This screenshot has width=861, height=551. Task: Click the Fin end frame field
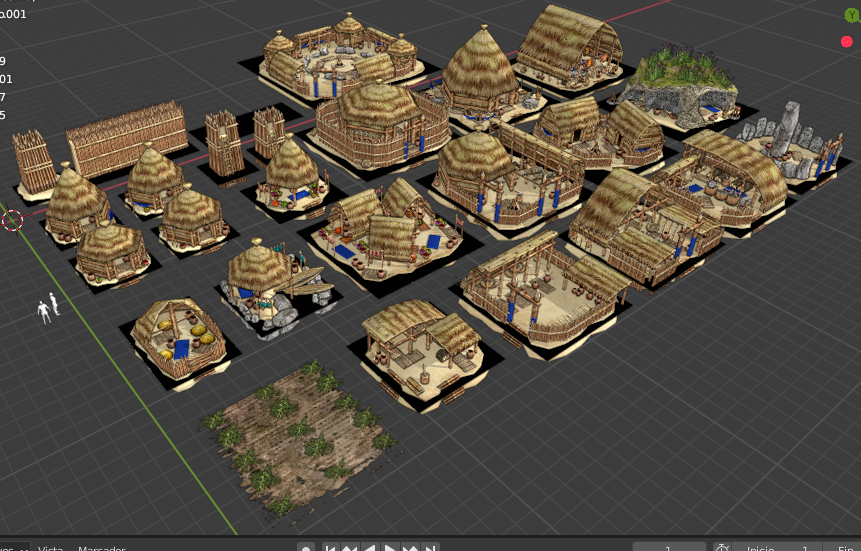tap(846, 548)
